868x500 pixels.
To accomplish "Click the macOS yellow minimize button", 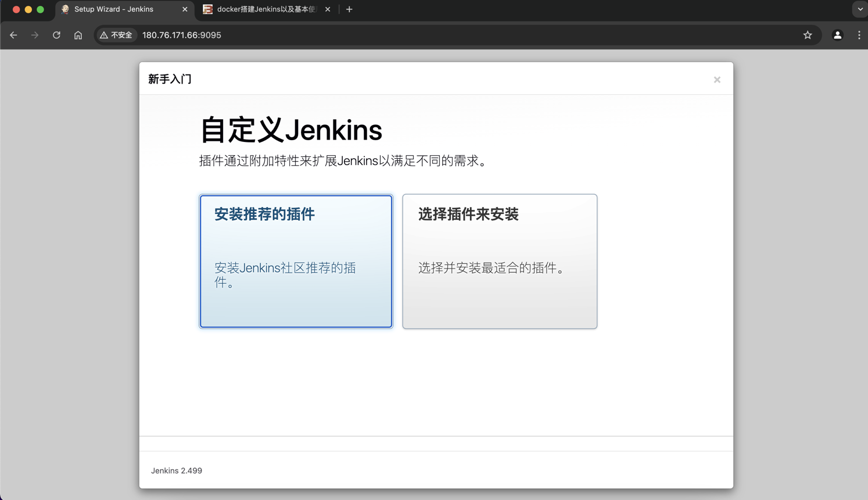I will pyautogui.click(x=28, y=9).
